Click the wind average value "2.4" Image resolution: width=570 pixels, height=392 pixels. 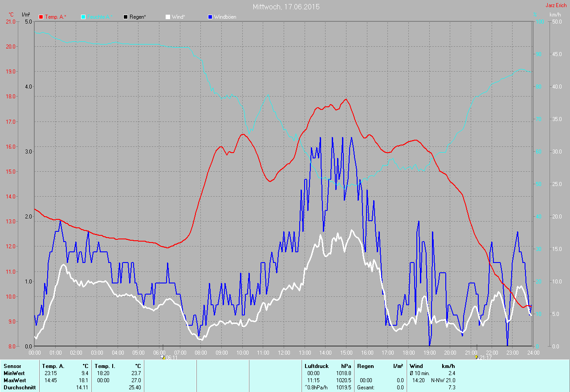coord(451,373)
